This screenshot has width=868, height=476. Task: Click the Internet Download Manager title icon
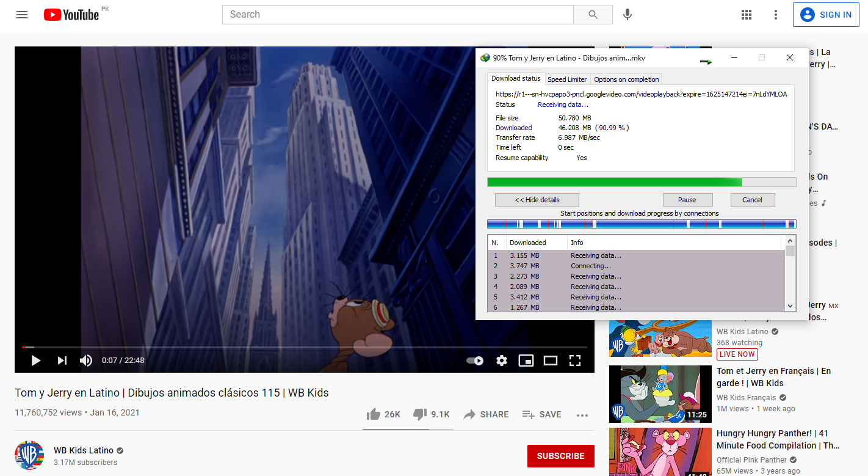[x=485, y=58]
